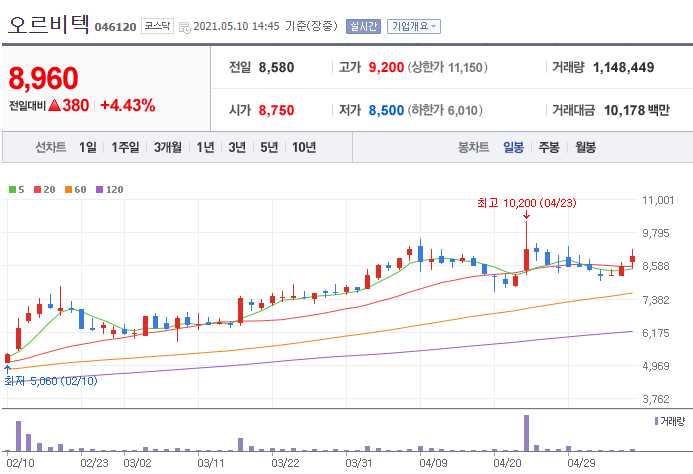
Task: Select the 3개월 line chart tab
Action: 168,147
